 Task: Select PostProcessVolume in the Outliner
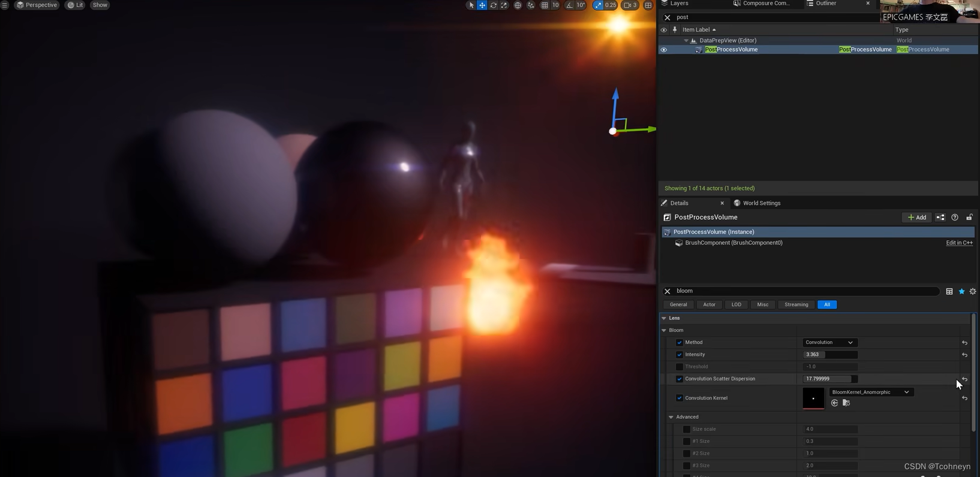click(x=731, y=50)
